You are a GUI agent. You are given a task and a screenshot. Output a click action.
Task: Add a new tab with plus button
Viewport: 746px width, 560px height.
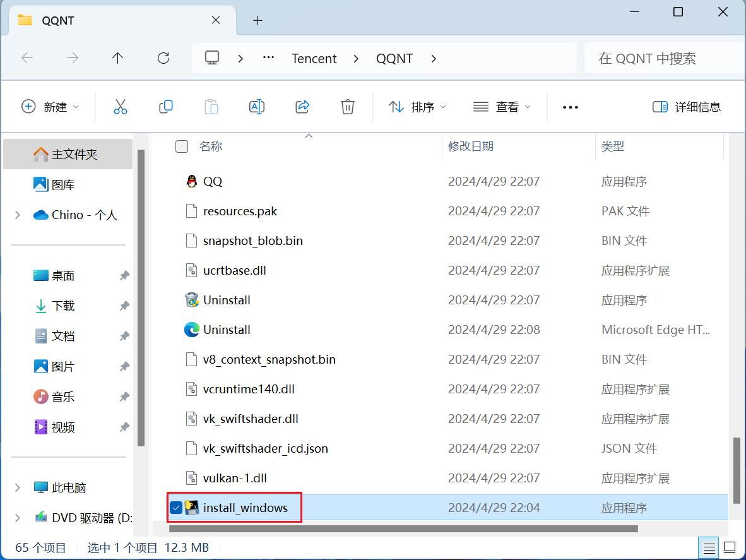click(x=258, y=20)
